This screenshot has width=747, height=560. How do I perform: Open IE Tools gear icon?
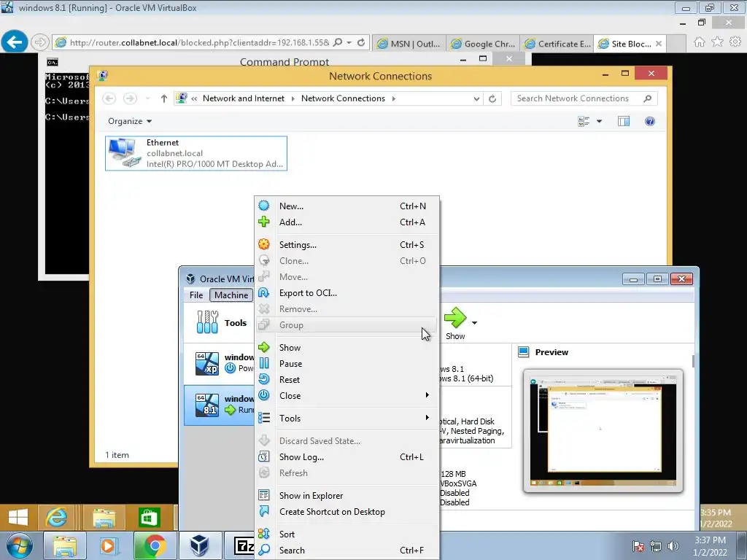point(735,42)
